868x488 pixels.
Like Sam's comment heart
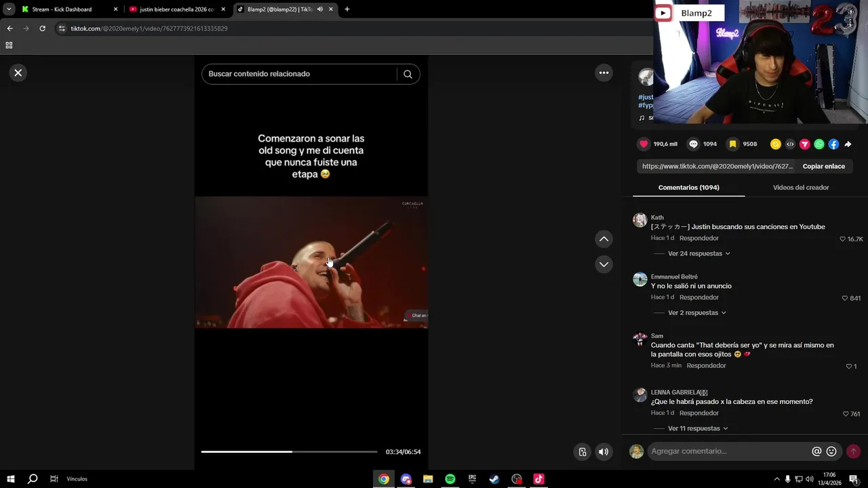pos(848,366)
